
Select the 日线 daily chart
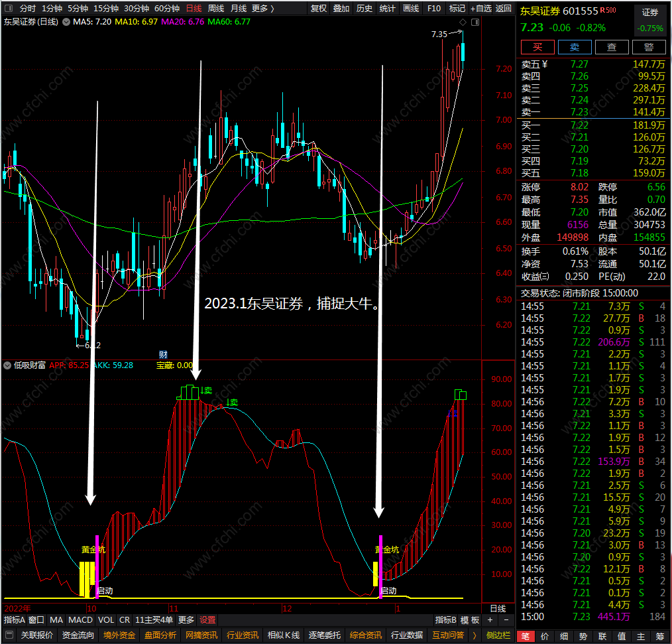194,8
